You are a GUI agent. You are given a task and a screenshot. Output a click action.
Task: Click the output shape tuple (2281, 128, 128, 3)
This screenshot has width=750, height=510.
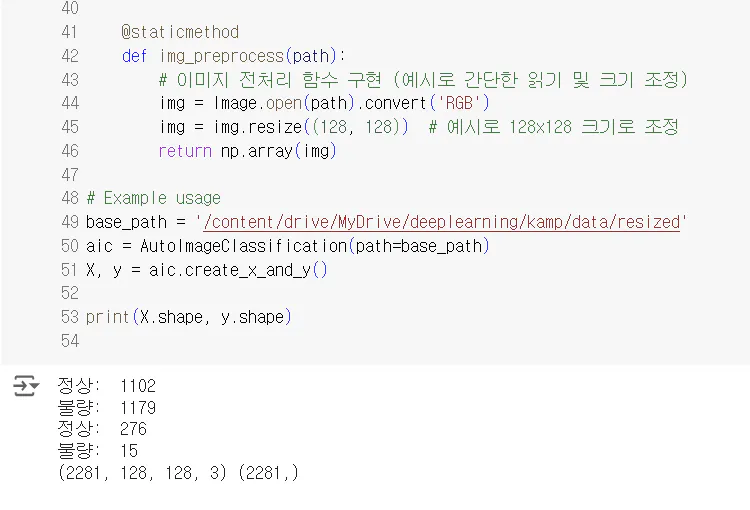click(142, 473)
